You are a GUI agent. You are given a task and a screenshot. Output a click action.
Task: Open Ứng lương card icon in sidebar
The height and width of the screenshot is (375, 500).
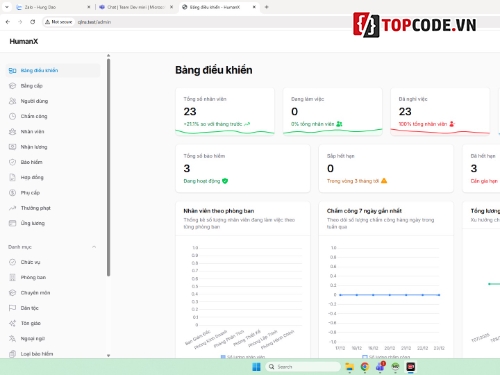point(12,223)
